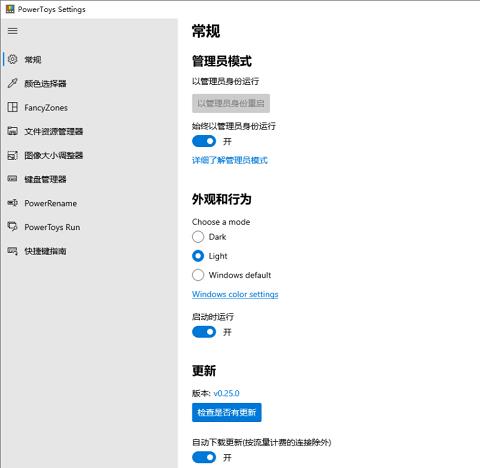
Task: Click the gear icon beside 常规
Action: coord(13,59)
